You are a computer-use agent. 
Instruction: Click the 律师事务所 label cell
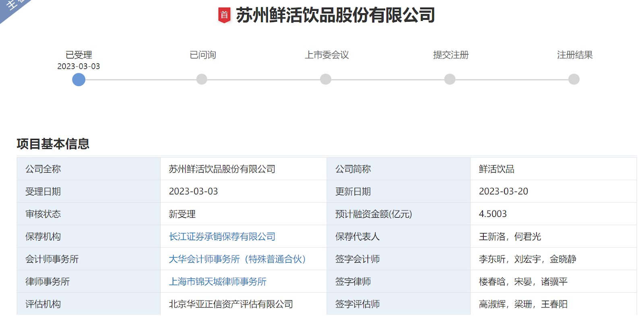[x=89, y=282]
